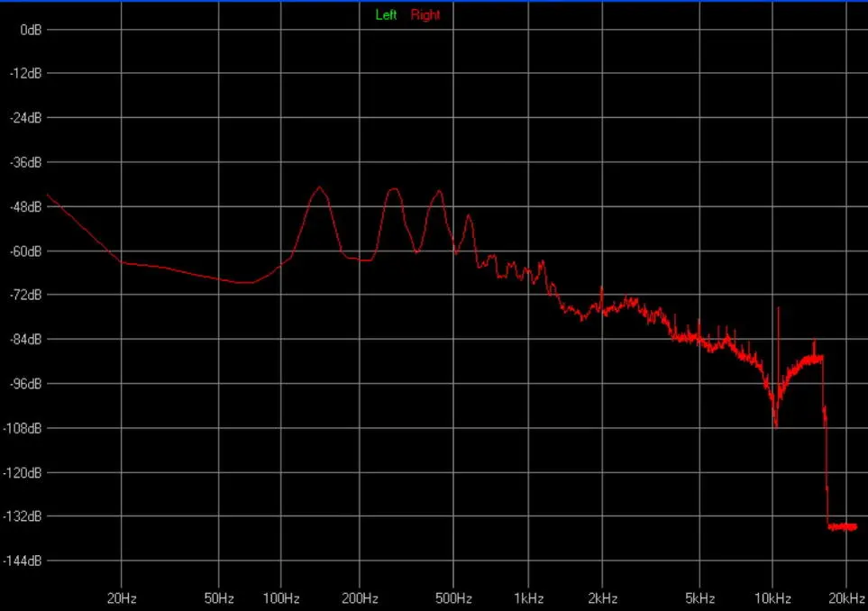Select the -144dB label at axis bottom
The height and width of the screenshot is (611, 868).
24,561
